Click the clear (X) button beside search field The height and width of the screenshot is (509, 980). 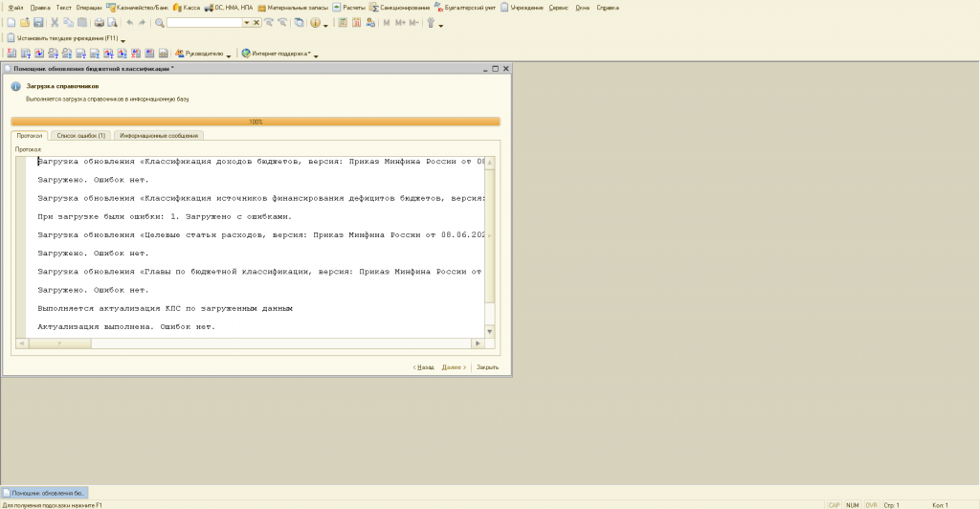pos(256,22)
